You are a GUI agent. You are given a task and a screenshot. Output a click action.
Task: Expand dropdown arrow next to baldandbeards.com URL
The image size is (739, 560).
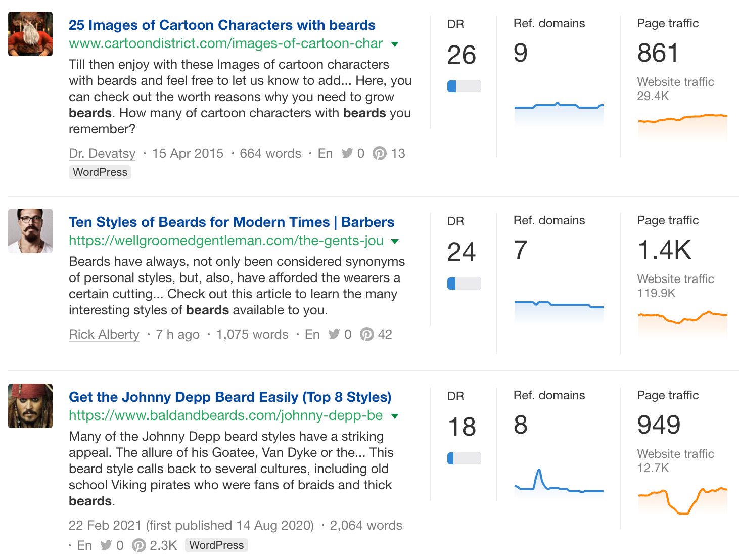click(395, 416)
